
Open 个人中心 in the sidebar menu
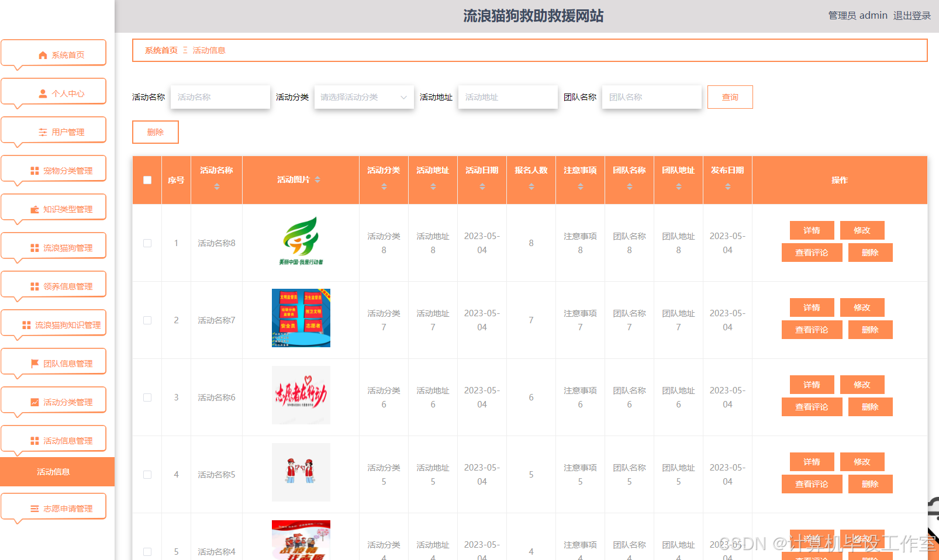coord(54,92)
